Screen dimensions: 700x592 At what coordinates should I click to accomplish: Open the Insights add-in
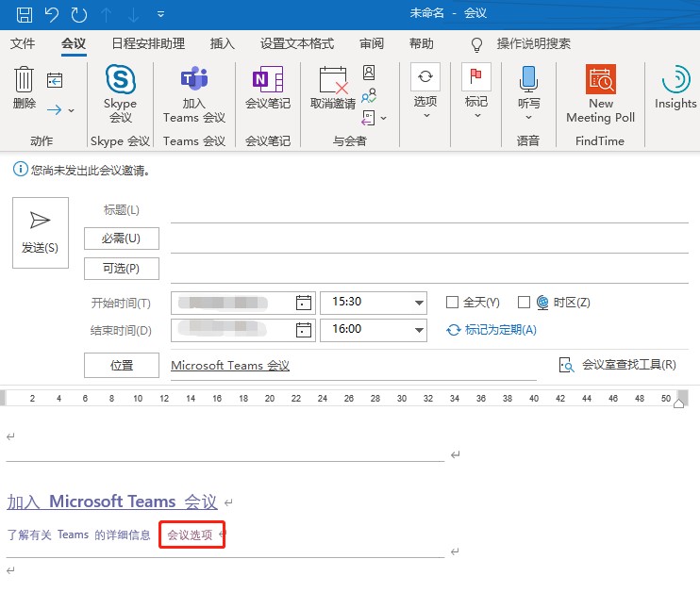pyautogui.click(x=675, y=88)
